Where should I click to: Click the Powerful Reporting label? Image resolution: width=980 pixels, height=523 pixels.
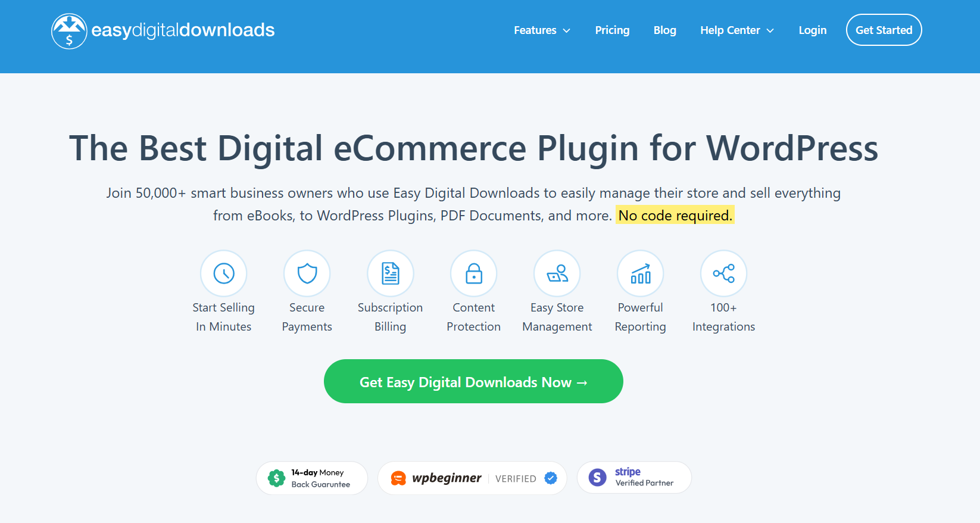point(641,317)
